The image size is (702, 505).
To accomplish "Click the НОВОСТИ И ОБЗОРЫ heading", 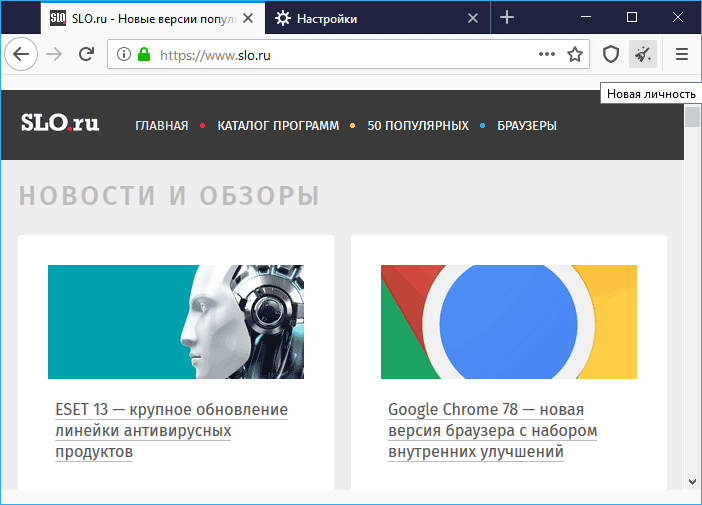I will pyautogui.click(x=169, y=196).
